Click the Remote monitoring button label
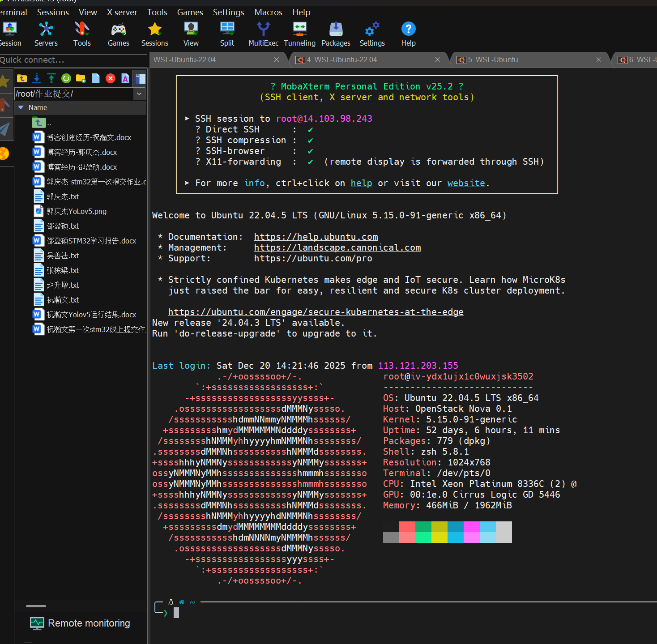The width and height of the screenshot is (657, 644). (x=89, y=623)
